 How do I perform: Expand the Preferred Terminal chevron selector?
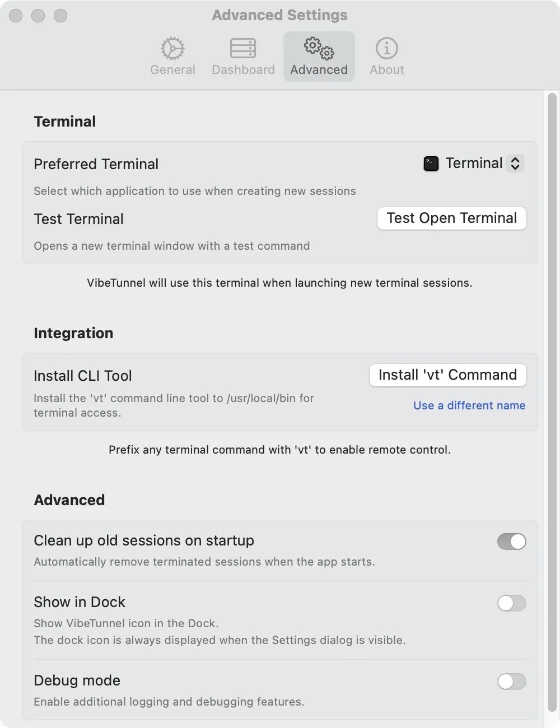point(515,164)
